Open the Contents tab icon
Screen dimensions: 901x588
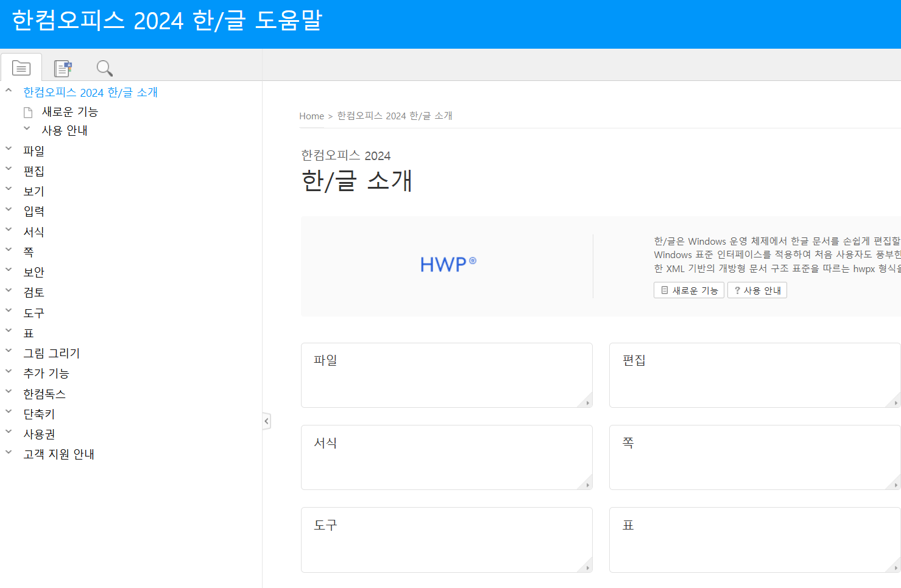pyautogui.click(x=21, y=68)
